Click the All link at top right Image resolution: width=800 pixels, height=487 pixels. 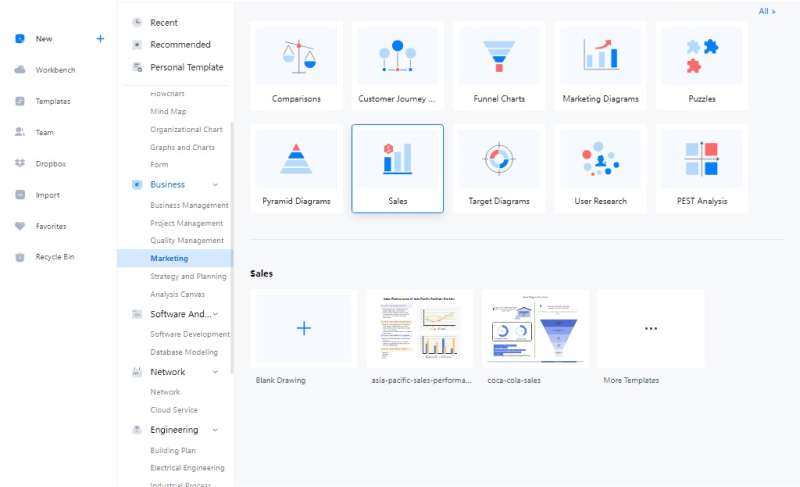click(x=767, y=11)
